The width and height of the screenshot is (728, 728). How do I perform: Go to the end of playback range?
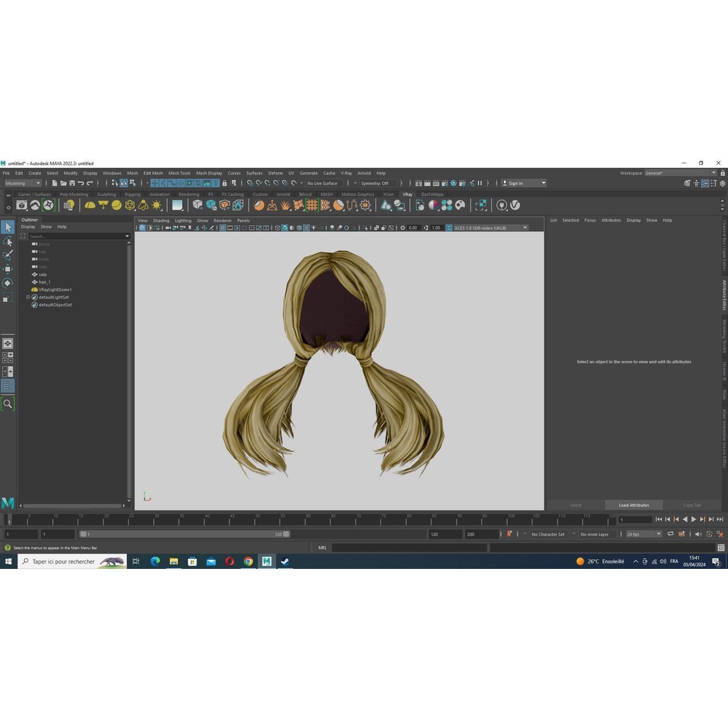[x=720, y=520]
